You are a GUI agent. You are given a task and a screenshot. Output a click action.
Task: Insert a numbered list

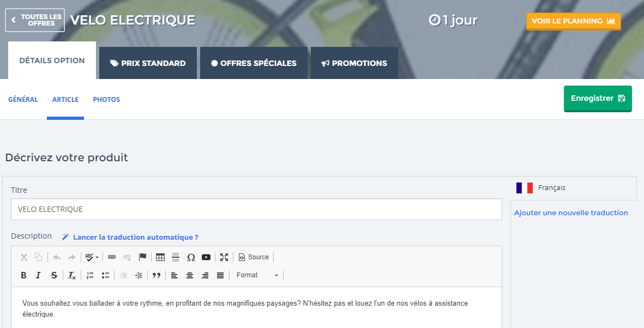pos(90,275)
